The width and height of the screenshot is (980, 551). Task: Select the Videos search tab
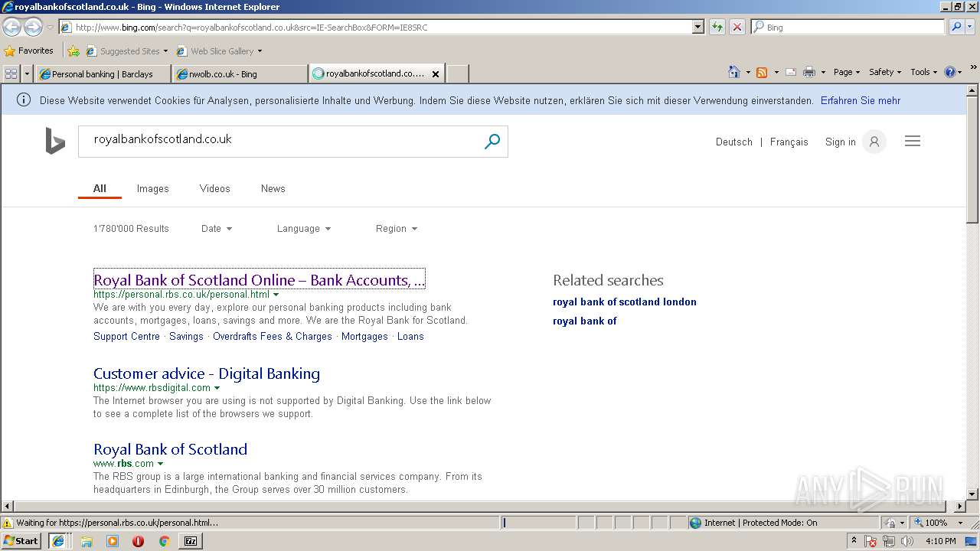click(x=214, y=188)
